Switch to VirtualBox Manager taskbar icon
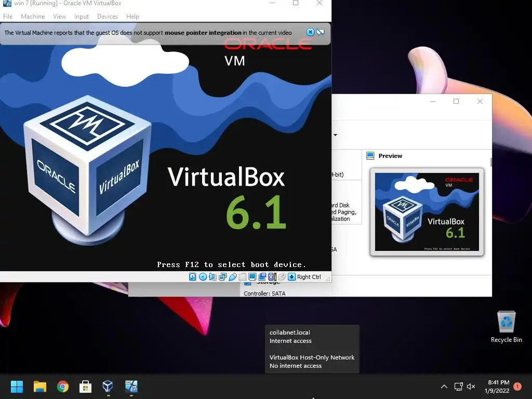 (108, 387)
